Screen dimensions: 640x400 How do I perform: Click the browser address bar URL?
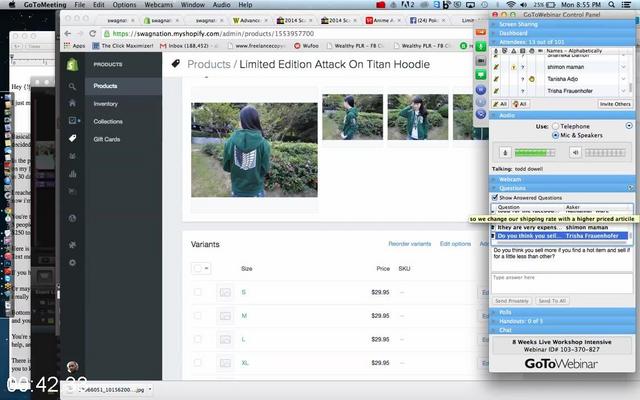(213, 33)
